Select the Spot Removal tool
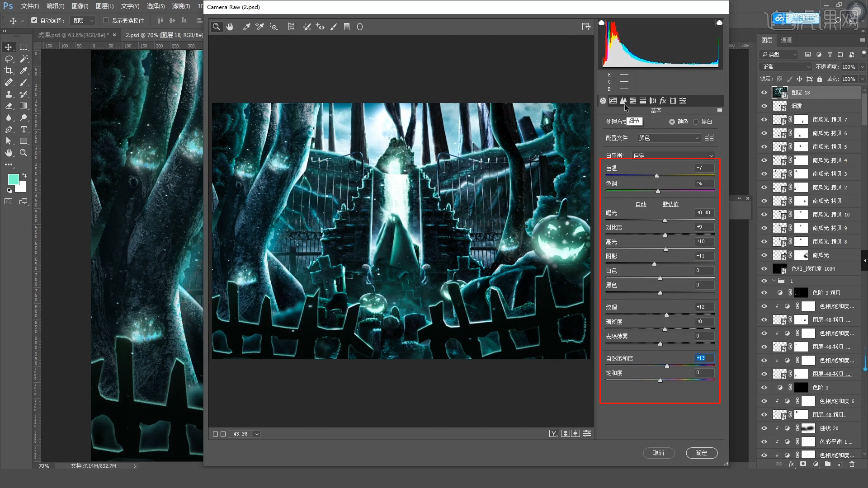This screenshot has height=488, width=868. (307, 27)
